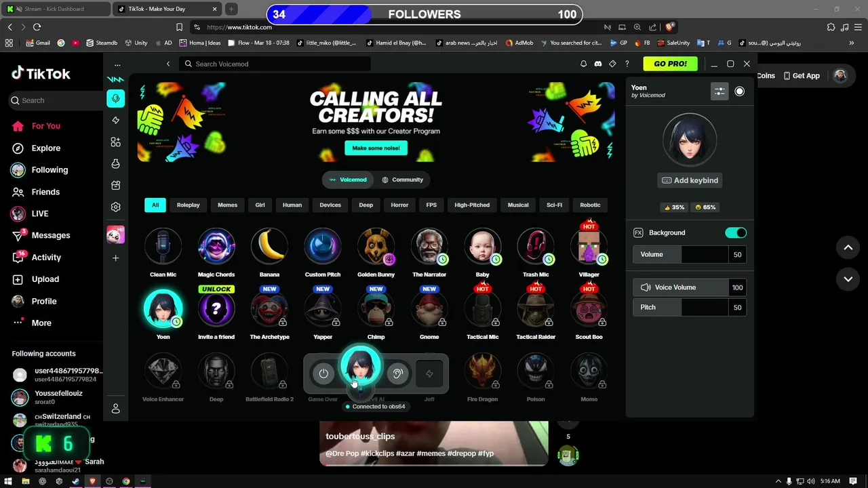Go to next video with down chevron
Viewport: 868px width, 488px height.
[x=848, y=279]
